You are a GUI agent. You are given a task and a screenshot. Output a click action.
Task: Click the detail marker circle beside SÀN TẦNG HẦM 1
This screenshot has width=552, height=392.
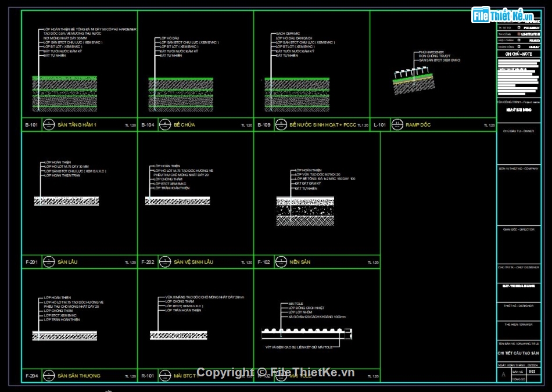[x=49, y=124]
